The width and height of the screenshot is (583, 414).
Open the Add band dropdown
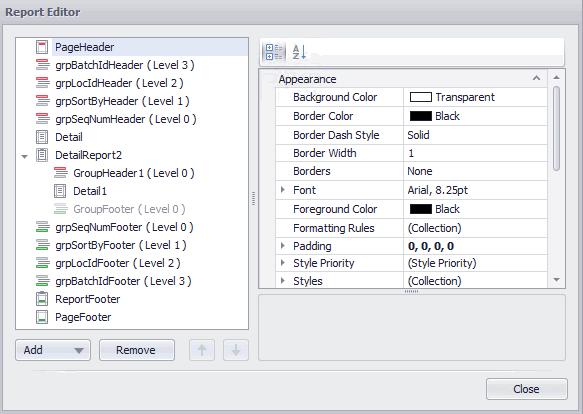click(53, 350)
